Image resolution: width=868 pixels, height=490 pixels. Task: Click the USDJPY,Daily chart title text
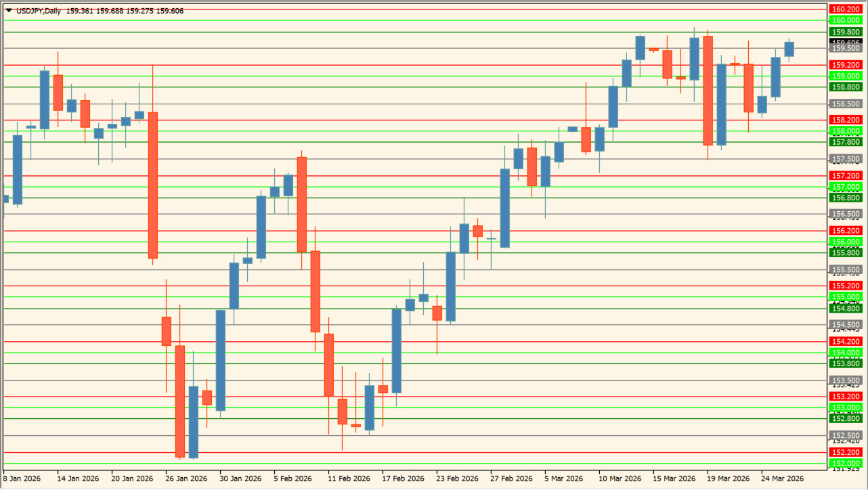point(39,11)
